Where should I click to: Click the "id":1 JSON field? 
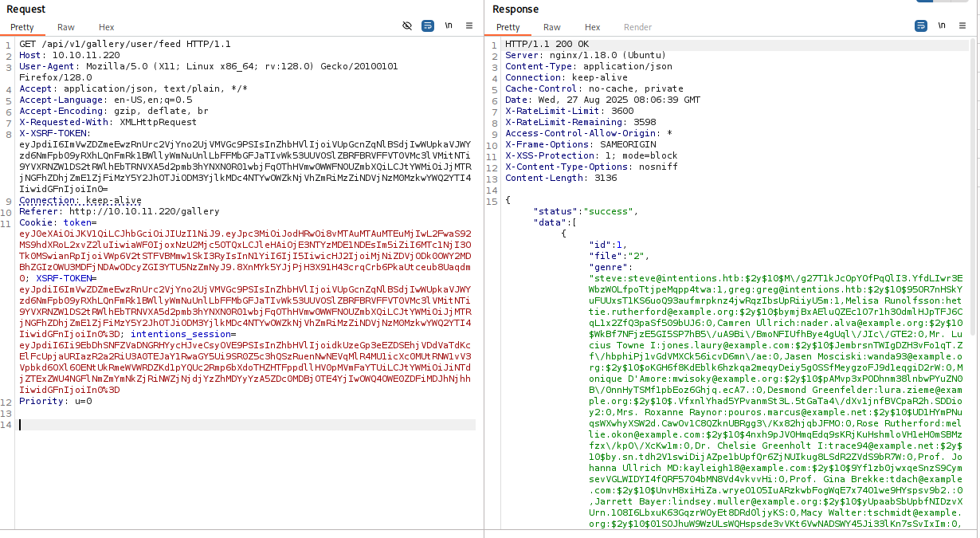pyautogui.click(x=608, y=245)
